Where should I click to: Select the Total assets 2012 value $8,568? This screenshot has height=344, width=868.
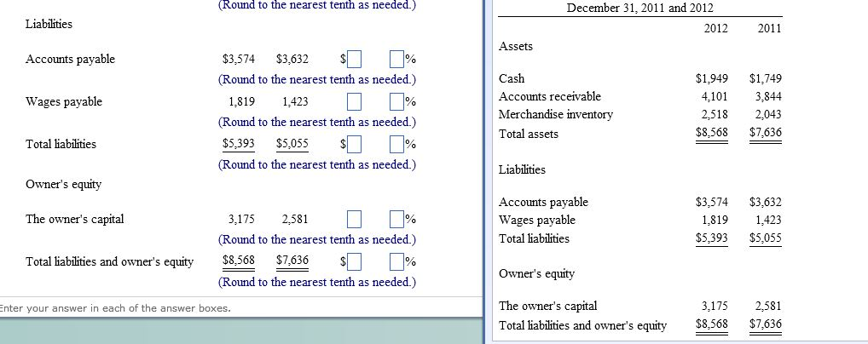coord(712,133)
